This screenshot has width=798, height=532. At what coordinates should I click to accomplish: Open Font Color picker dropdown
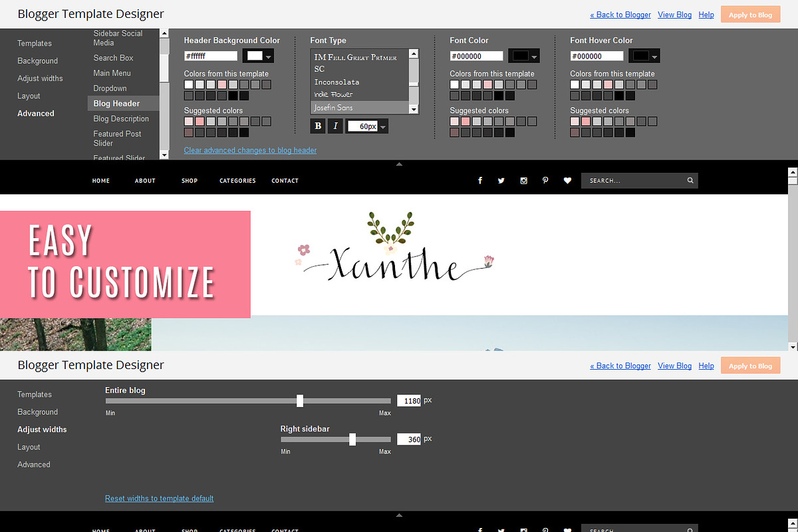click(524, 56)
